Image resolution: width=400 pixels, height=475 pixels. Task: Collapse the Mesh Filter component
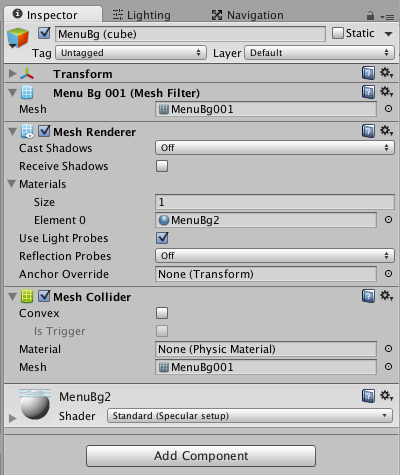12,93
